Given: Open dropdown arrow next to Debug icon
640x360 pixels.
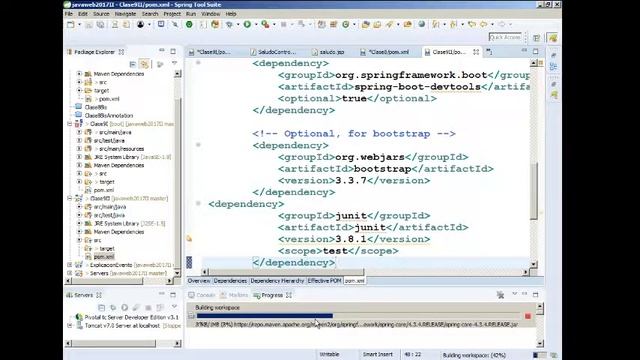Looking at the screenshot, I should pyautogui.click(x=238, y=24).
